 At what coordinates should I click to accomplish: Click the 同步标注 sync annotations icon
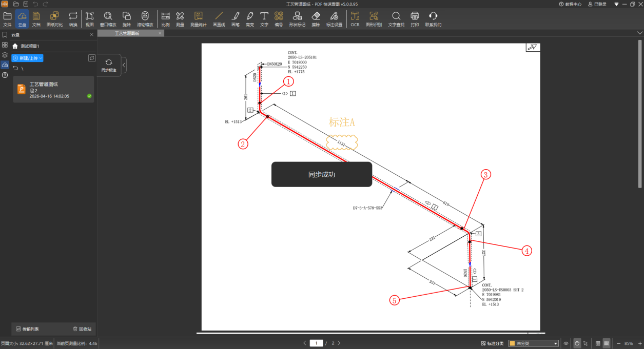click(x=108, y=65)
